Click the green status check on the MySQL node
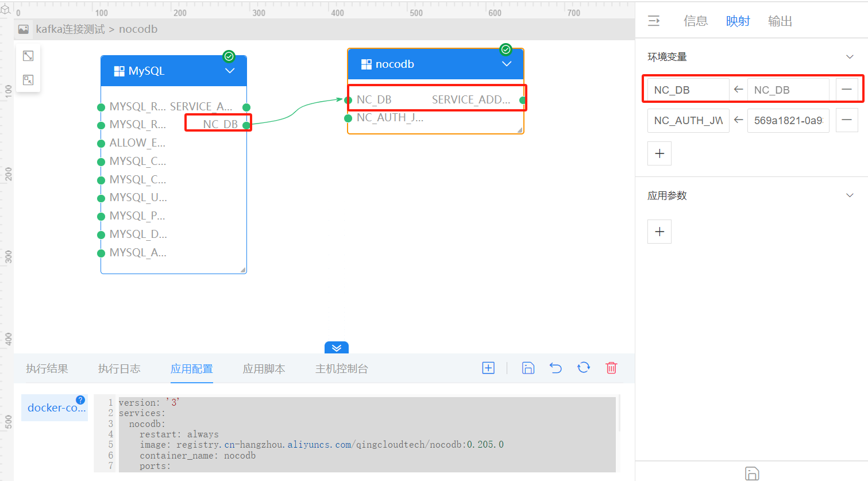 (x=229, y=56)
